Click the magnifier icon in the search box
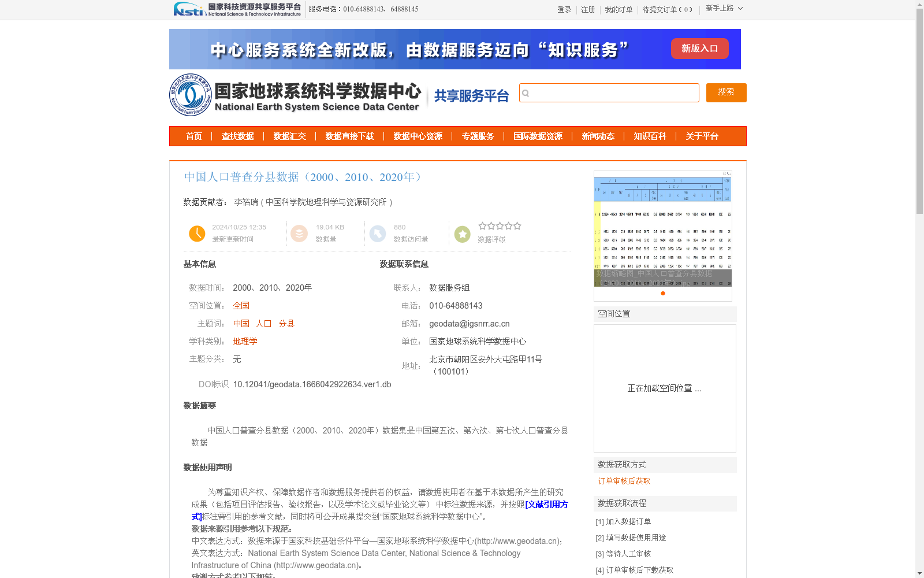 click(x=525, y=92)
